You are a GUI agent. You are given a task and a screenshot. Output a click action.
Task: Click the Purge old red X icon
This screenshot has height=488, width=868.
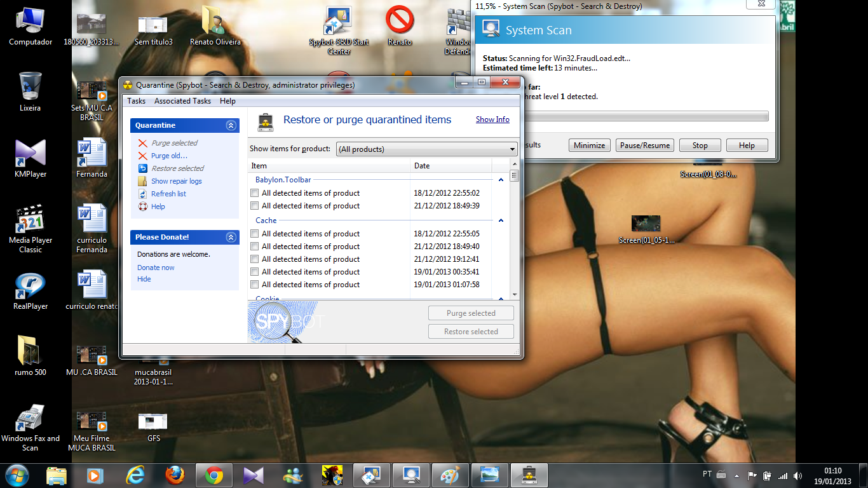pyautogui.click(x=142, y=156)
